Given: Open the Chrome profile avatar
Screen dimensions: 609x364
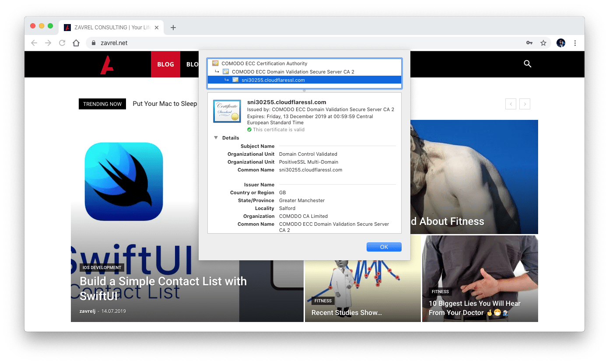Looking at the screenshot, I should coord(561,43).
